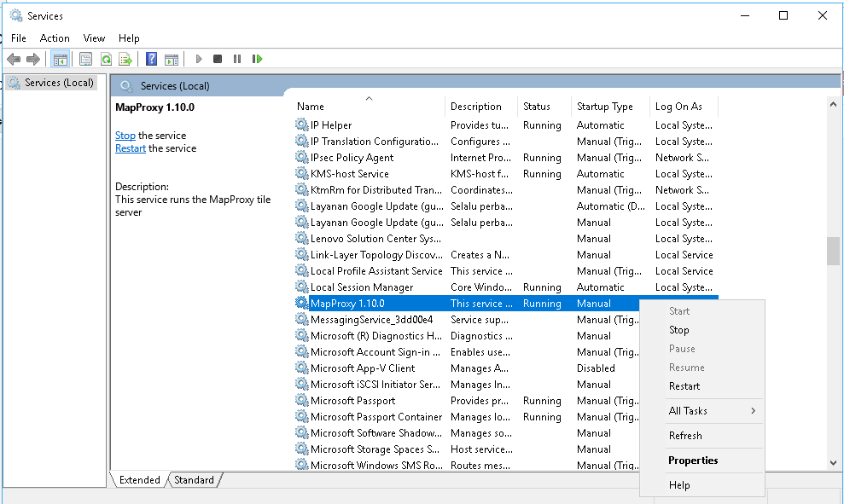Click gear icon beside KMS-host Service

(302, 173)
